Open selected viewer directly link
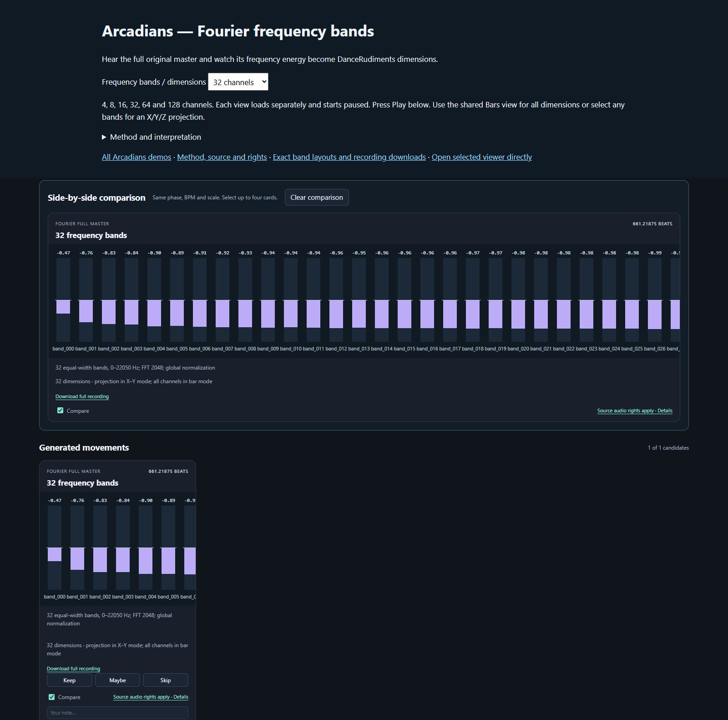Image resolution: width=728 pixels, height=720 pixels. coord(482,157)
